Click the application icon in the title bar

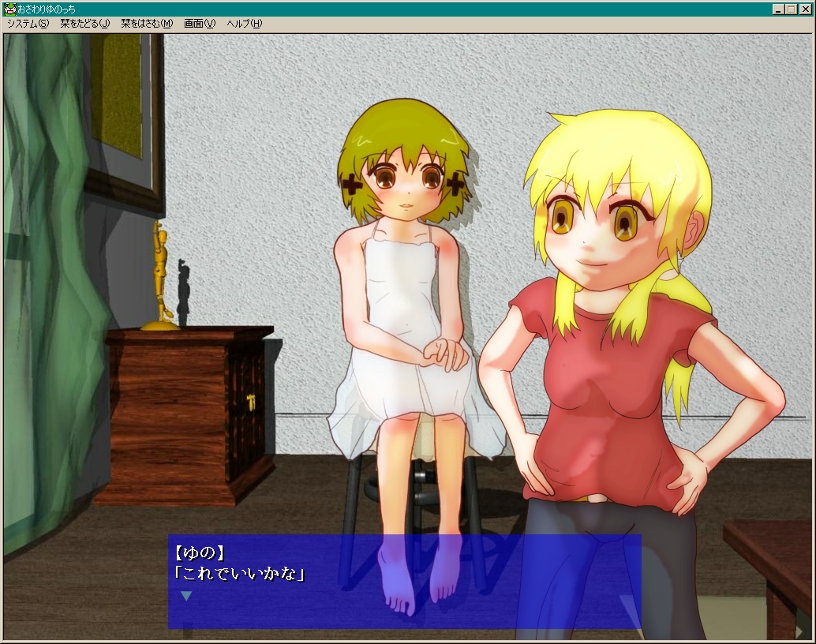(x=9, y=9)
